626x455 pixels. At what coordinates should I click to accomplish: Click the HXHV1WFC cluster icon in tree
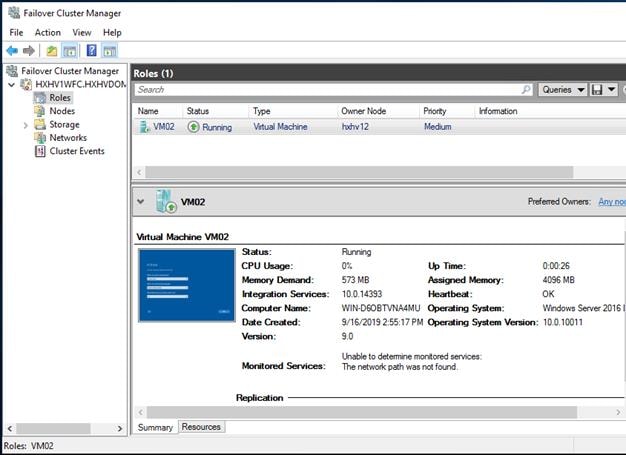(26, 84)
